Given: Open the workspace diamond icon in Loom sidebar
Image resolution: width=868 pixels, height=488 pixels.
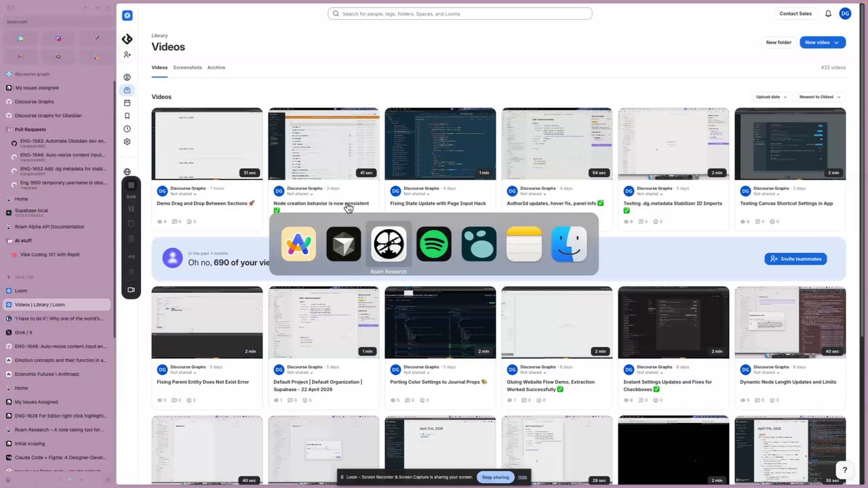Looking at the screenshot, I should click(x=127, y=39).
